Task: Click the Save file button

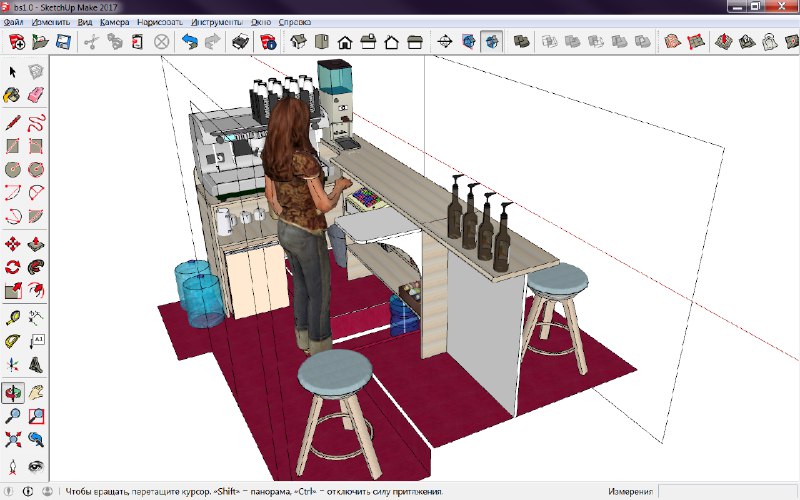Action: [x=63, y=42]
